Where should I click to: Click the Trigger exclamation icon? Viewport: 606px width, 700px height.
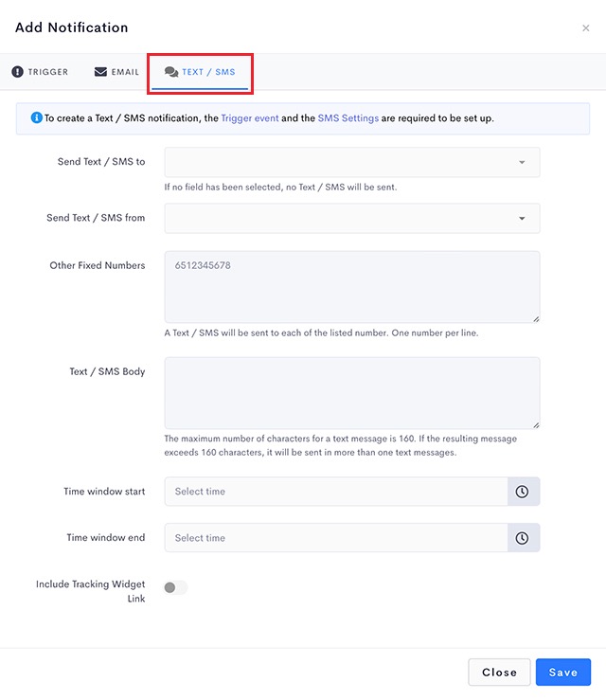tap(17, 71)
